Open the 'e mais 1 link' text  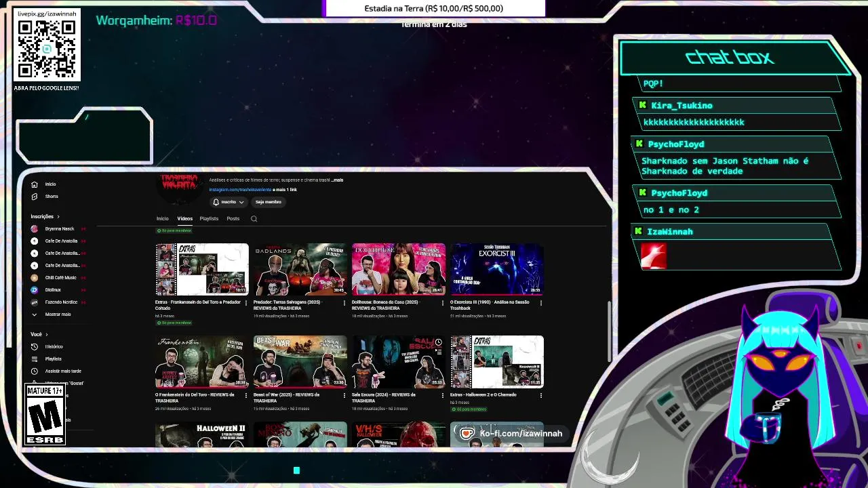[285, 190]
